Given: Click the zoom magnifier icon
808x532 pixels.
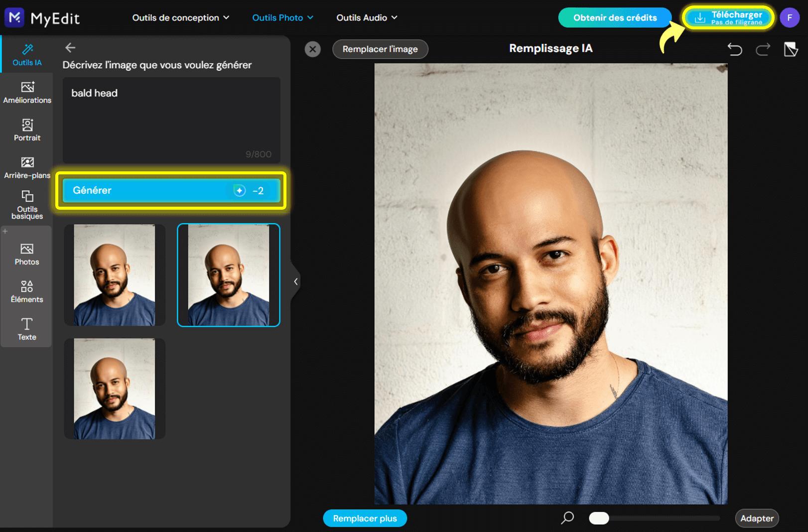Looking at the screenshot, I should 567,518.
